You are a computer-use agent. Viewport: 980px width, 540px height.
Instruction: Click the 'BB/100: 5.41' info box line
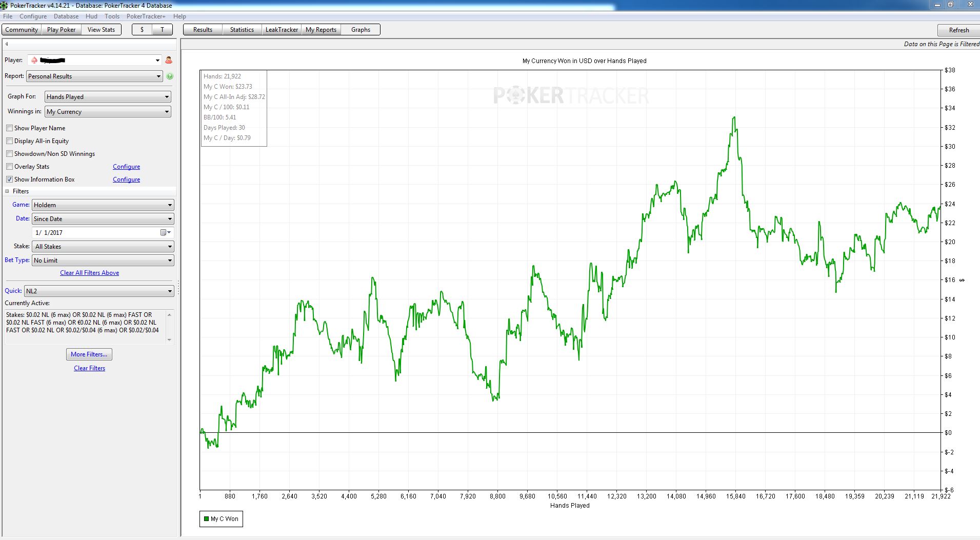pyautogui.click(x=219, y=117)
